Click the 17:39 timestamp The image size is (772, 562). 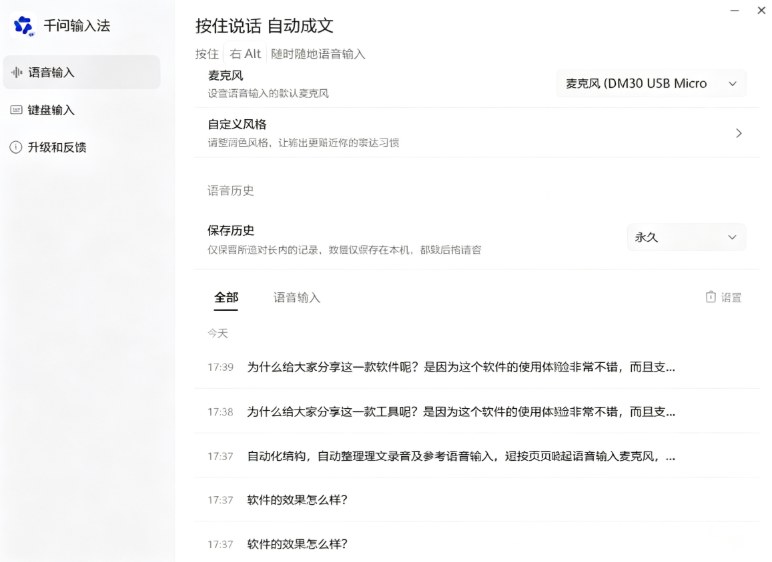point(220,367)
